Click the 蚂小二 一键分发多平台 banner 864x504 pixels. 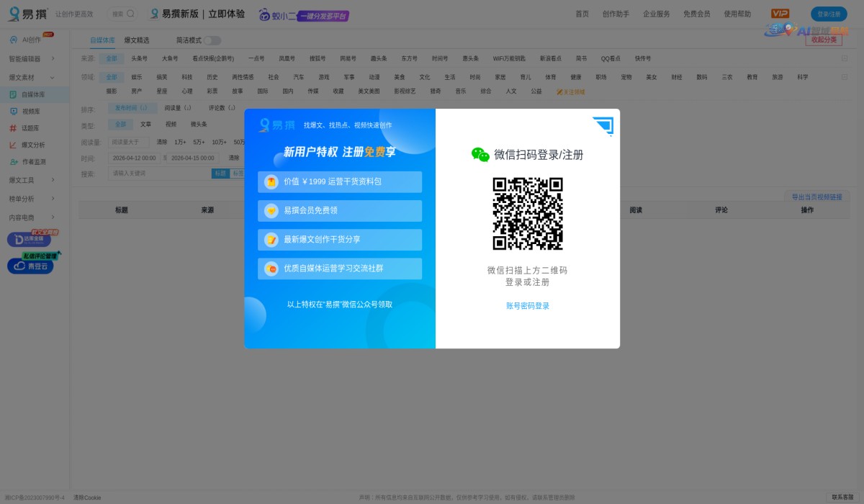(303, 14)
